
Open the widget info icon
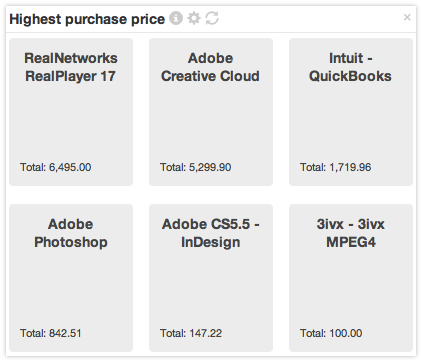[x=176, y=18]
